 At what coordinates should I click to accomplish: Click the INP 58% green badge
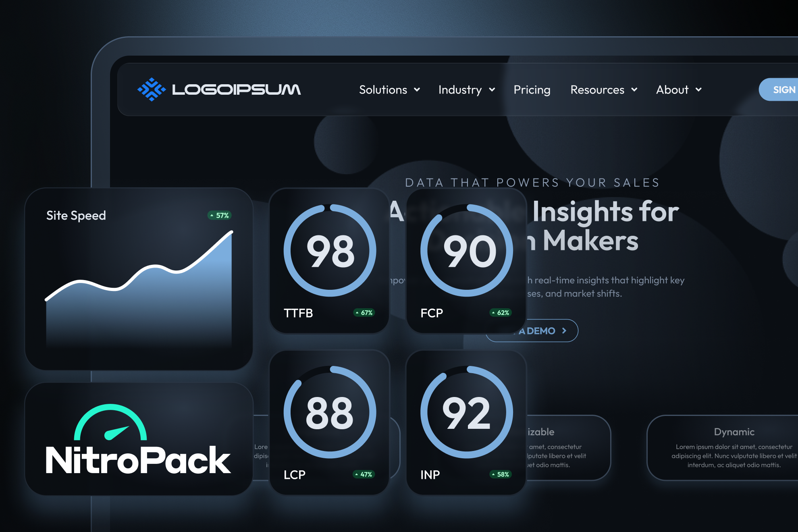tap(501, 474)
